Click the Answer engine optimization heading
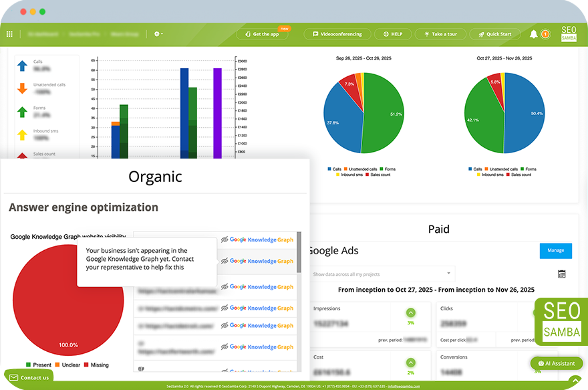 click(x=84, y=207)
